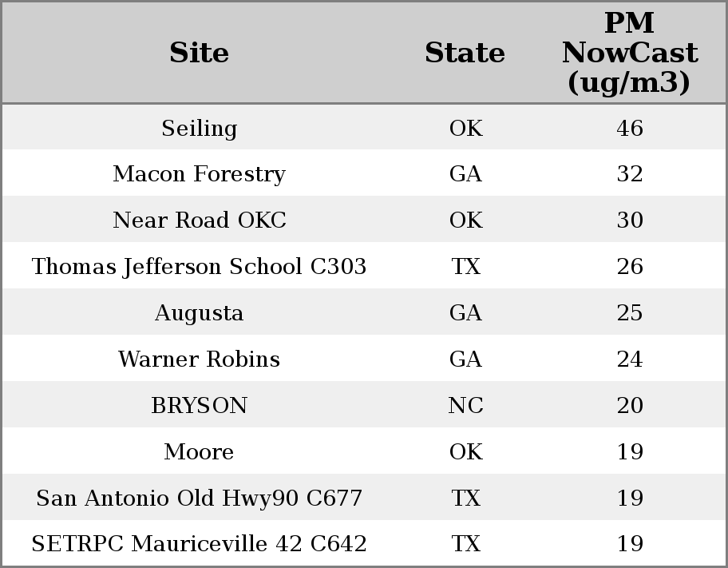
Task: Click the Near Road OKC site name
Action: 199,220
